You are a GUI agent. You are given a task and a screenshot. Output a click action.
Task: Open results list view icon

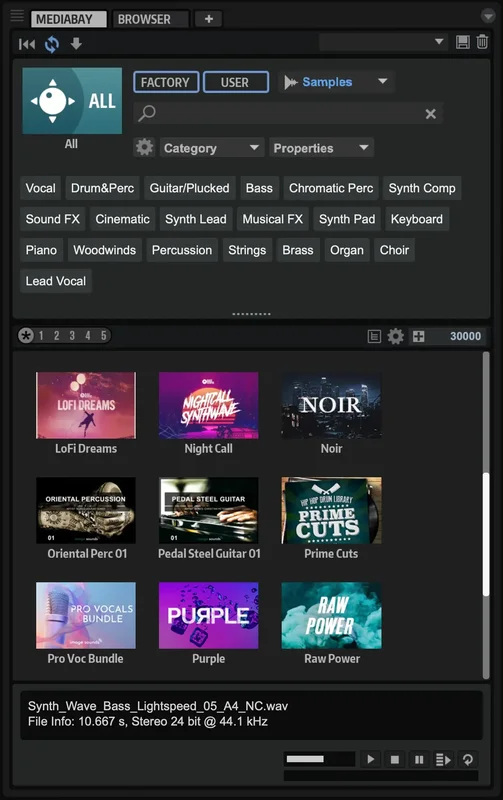pyautogui.click(x=374, y=336)
